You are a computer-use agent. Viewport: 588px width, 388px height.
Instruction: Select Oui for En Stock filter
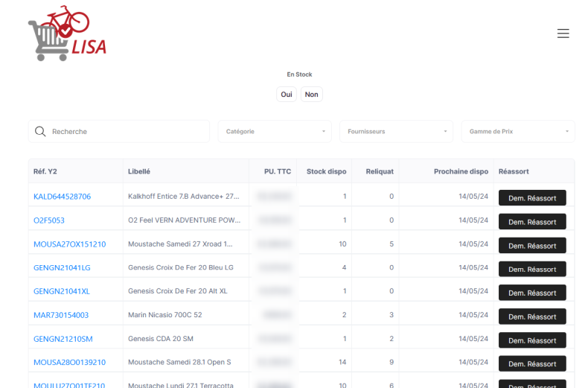(x=287, y=94)
